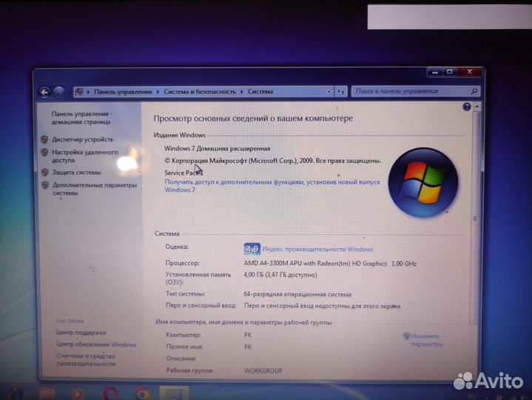
Task: Open Диспетчер устройств
Action: (x=82, y=139)
